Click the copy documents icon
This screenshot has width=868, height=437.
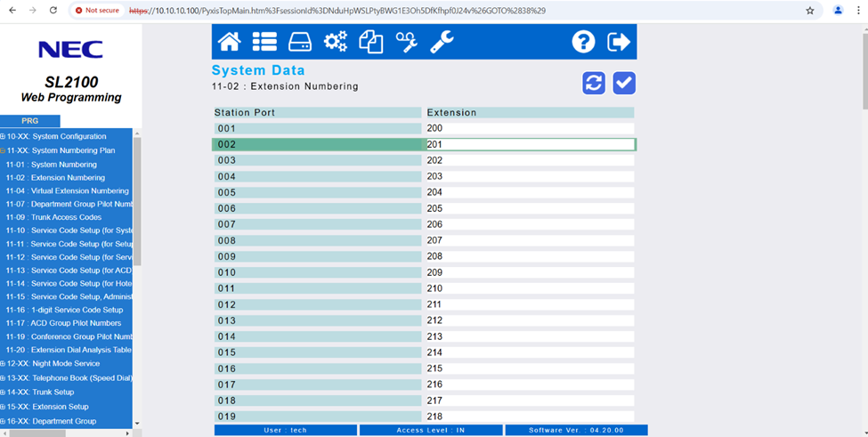click(370, 42)
